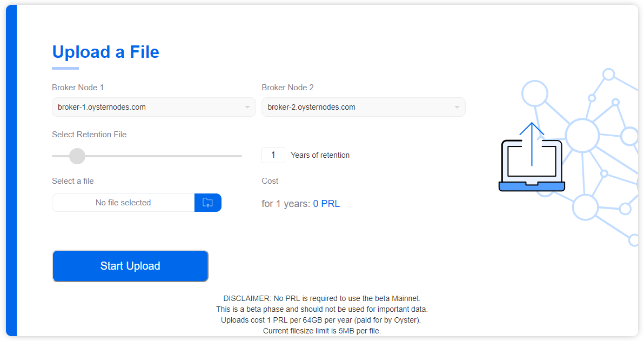Click the "No file selected" field

(123, 203)
